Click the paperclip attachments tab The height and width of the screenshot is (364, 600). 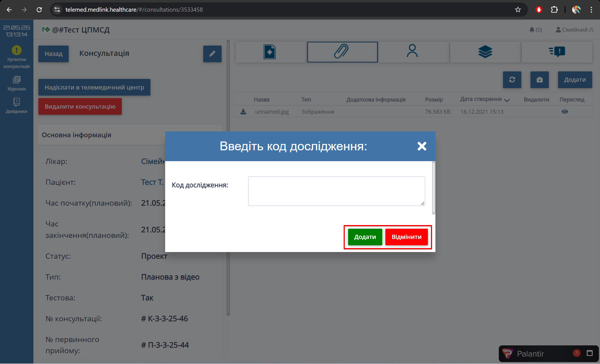[x=342, y=52]
